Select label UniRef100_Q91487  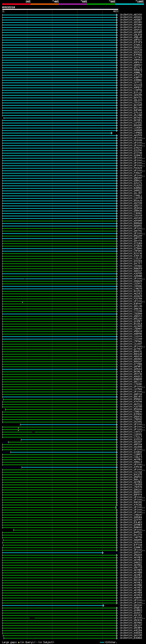pos(131,442)
